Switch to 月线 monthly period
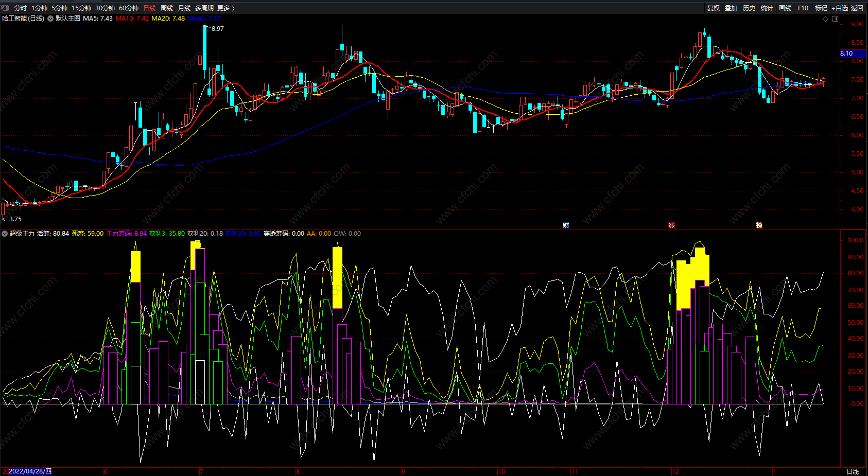The width and height of the screenshot is (868, 476). pos(184,8)
